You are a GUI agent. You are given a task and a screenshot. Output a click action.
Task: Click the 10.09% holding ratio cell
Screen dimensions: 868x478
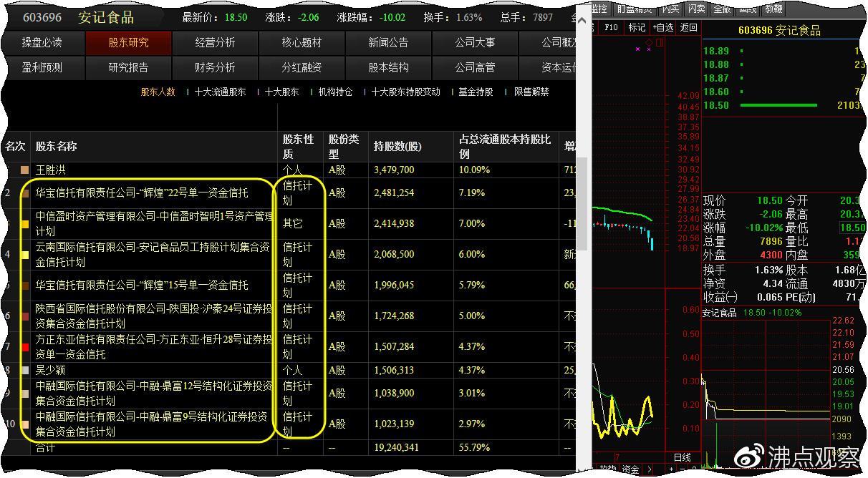click(x=475, y=170)
